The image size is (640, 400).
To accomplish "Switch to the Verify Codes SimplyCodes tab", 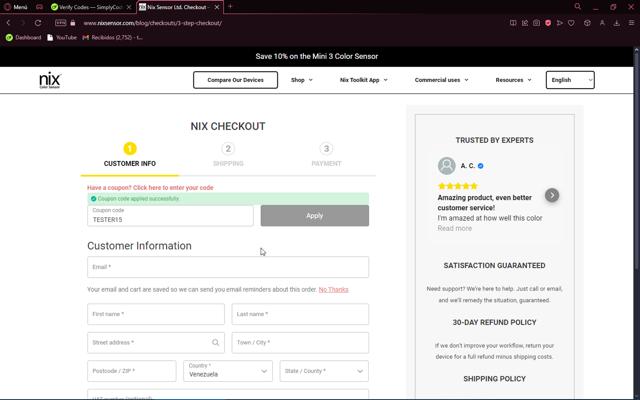I will tap(91, 7).
